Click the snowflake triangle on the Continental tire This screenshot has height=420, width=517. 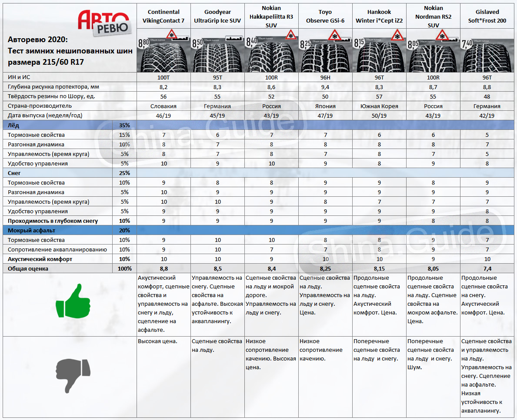(x=171, y=34)
